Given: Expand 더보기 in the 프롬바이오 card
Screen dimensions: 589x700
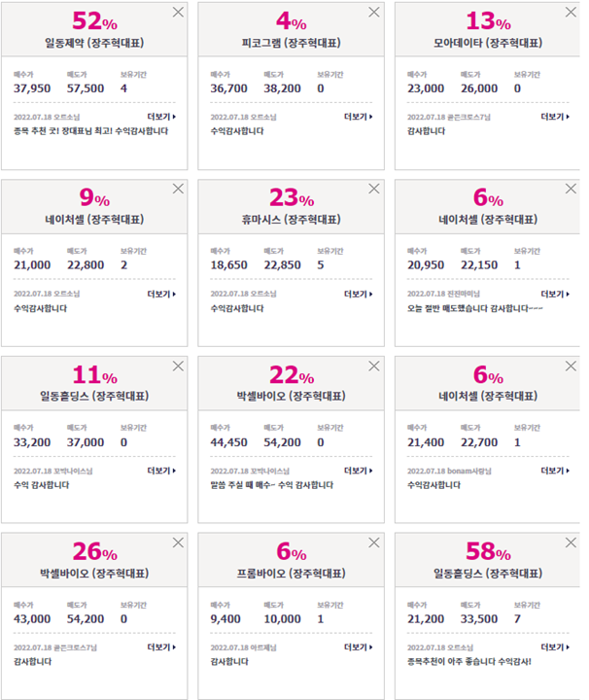Looking at the screenshot, I should pos(359,647).
